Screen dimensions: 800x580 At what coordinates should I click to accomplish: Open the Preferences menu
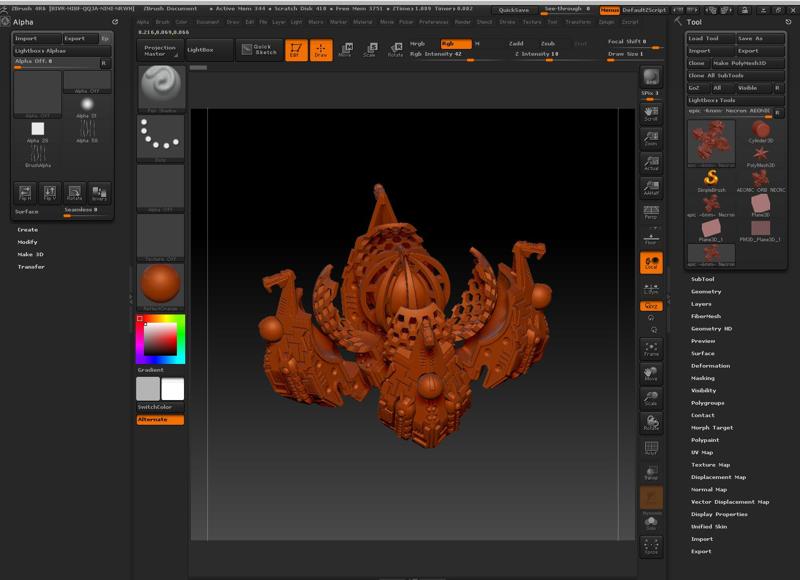pyautogui.click(x=434, y=21)
